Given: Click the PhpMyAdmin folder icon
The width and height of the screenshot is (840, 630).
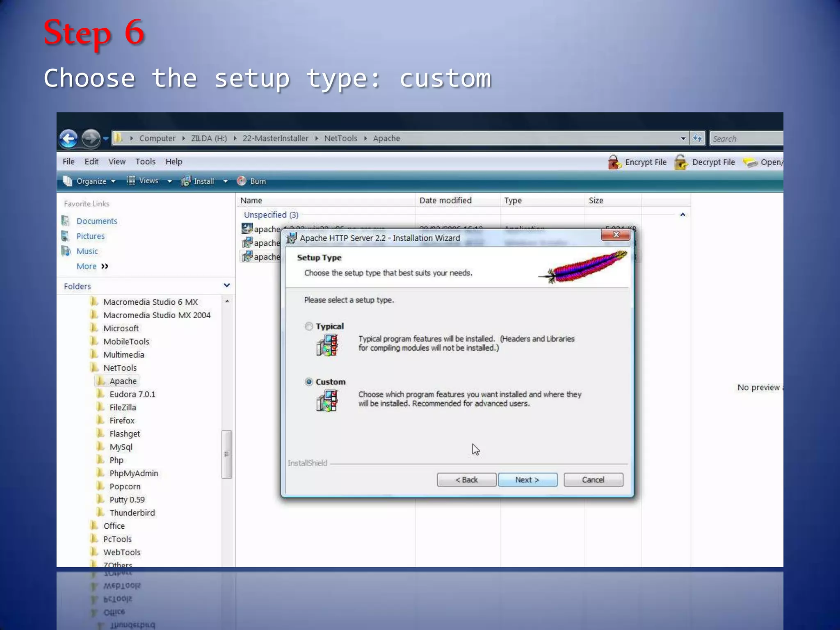Looking at the screenshot, I should click(x=100, y=473).
